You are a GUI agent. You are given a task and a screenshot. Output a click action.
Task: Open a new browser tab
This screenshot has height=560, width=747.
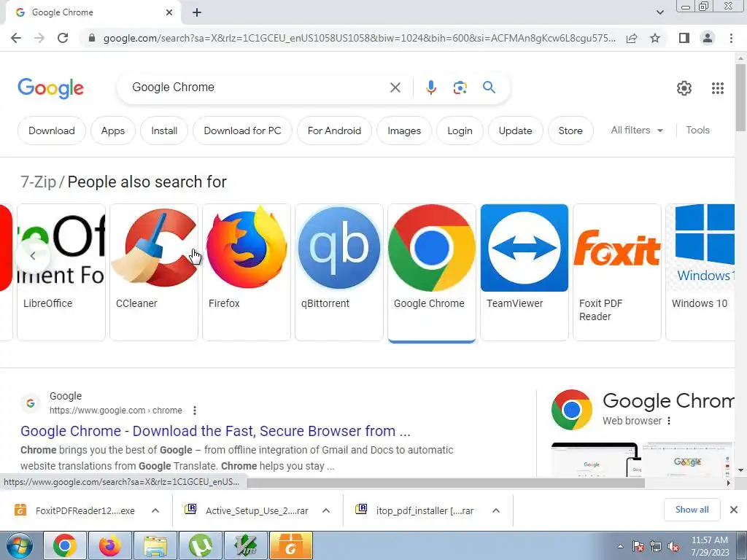(197, 12)
